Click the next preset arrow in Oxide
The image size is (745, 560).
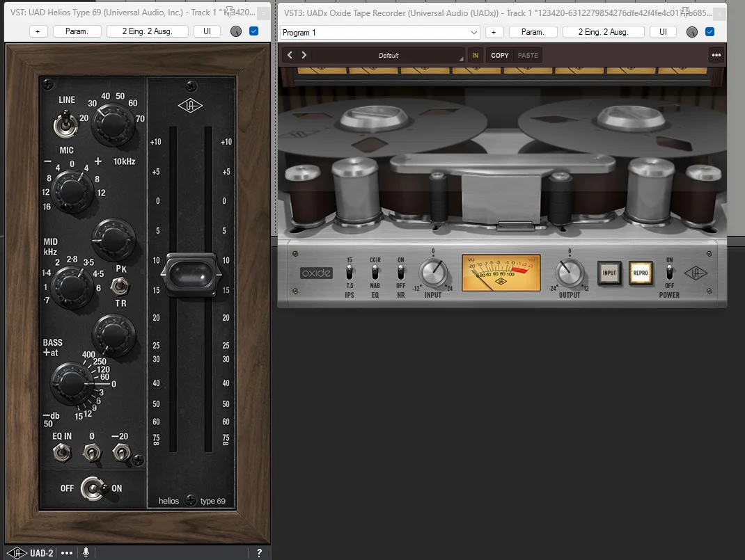(x=304, y=55)
